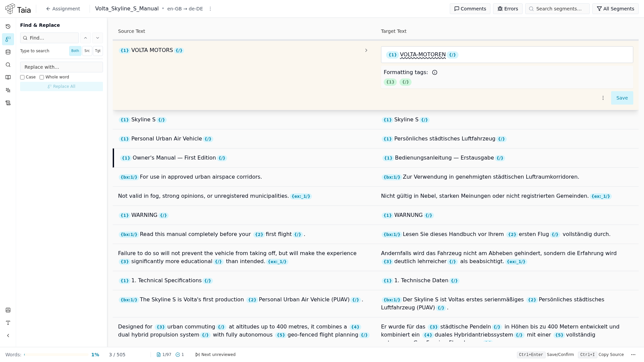
Task: Go to next match with down chevron
Action: [98, 38]
